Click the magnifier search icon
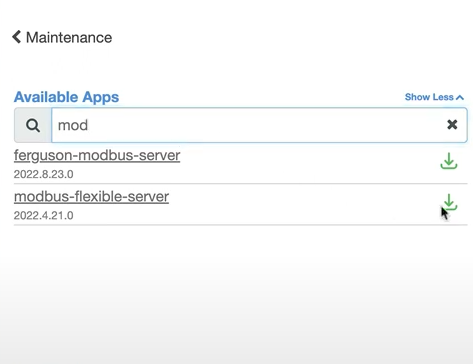This screenshot has width=473, height=364. pos(33,125)
